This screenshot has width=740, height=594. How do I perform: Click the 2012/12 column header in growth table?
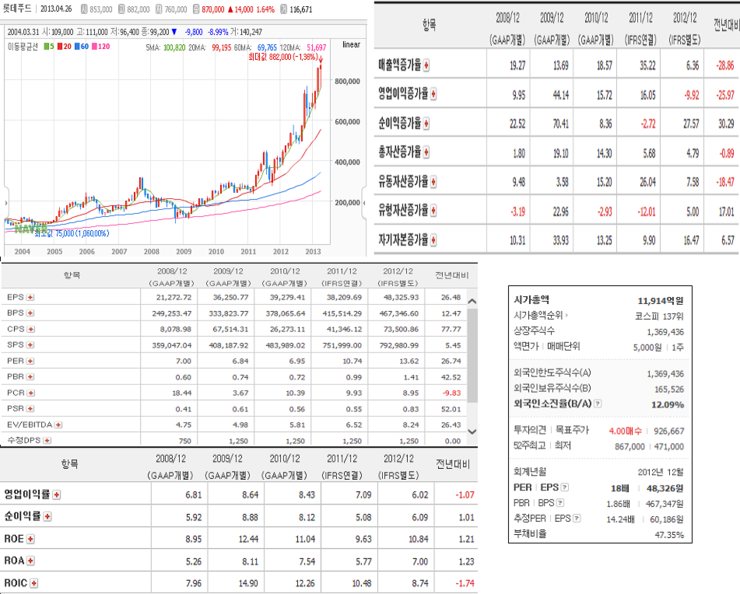point(685,28)
